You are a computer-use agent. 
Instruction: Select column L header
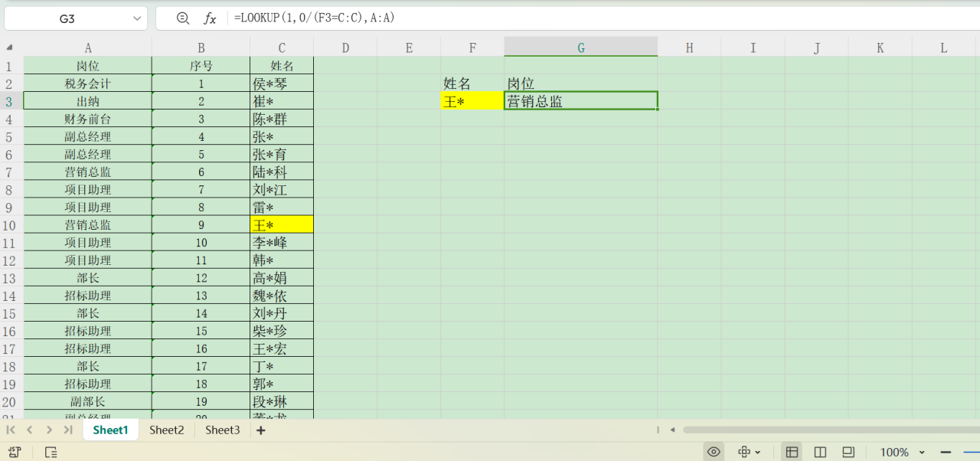[943, 47]
